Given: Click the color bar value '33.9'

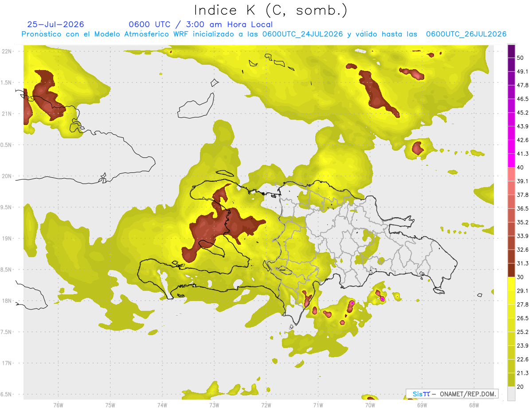Looking at the screenshot, I should [x=523, y=236].
